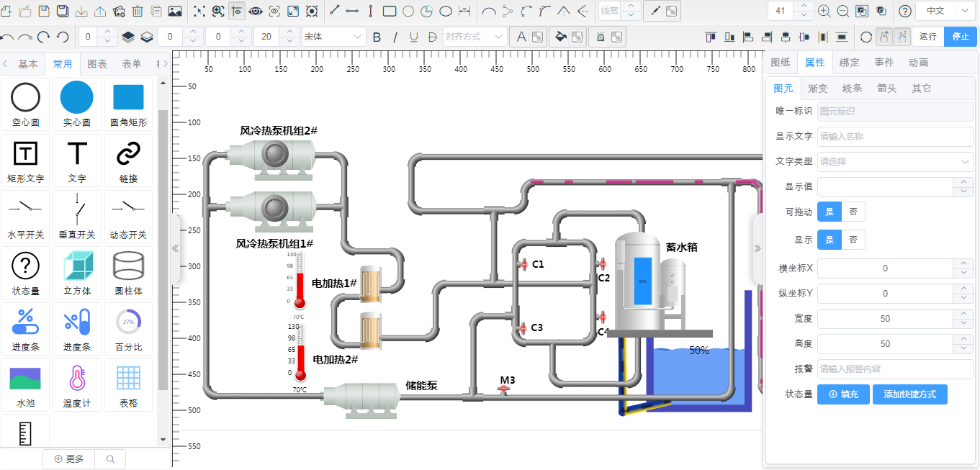Image resolution: width=980 pixels, height=470 pixels.
Task: Open the 中文 language dropdown
Action: point(944,11)
